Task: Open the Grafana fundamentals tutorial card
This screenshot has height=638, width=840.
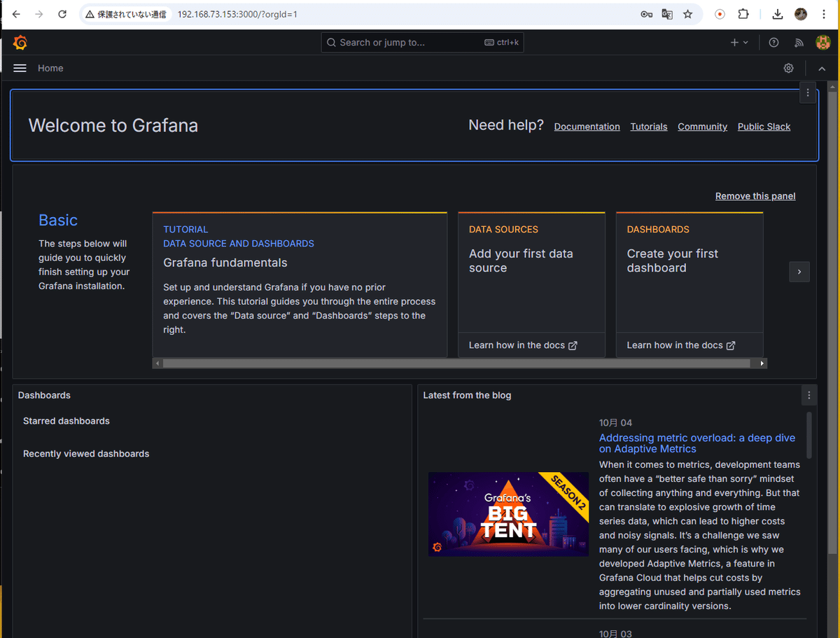Action: coord(300,284)
